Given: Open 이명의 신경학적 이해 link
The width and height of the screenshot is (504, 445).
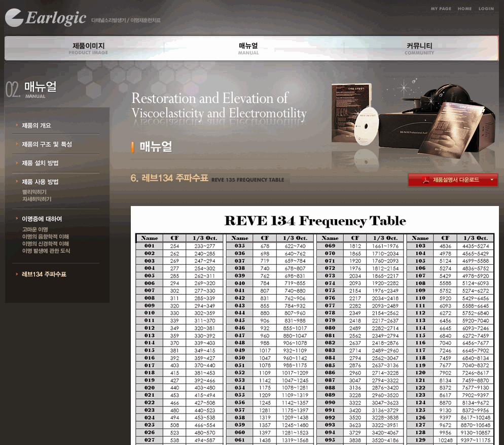Looking at the screenshot, I should [45, 244].
